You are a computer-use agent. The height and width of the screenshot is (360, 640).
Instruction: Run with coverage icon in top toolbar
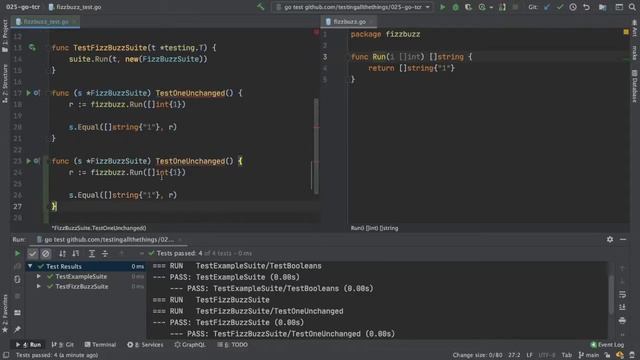pyautogui.click(x=468, y=7)
